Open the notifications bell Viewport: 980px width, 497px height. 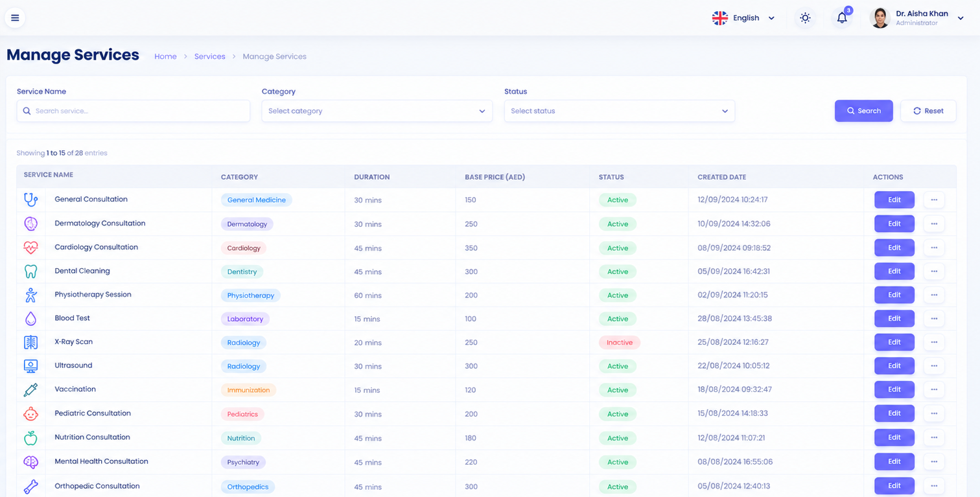pyautogui.click(x=842, y=18)
